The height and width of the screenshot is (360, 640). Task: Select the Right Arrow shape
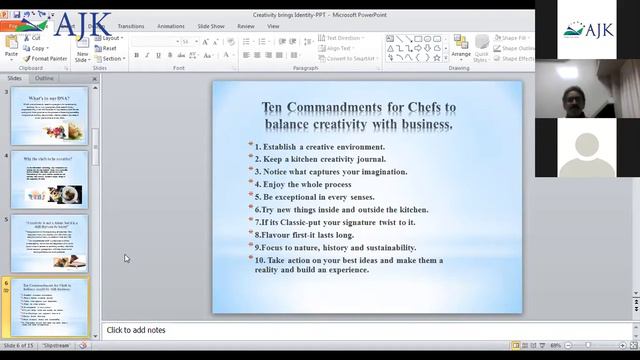click(x=418, y=49)
